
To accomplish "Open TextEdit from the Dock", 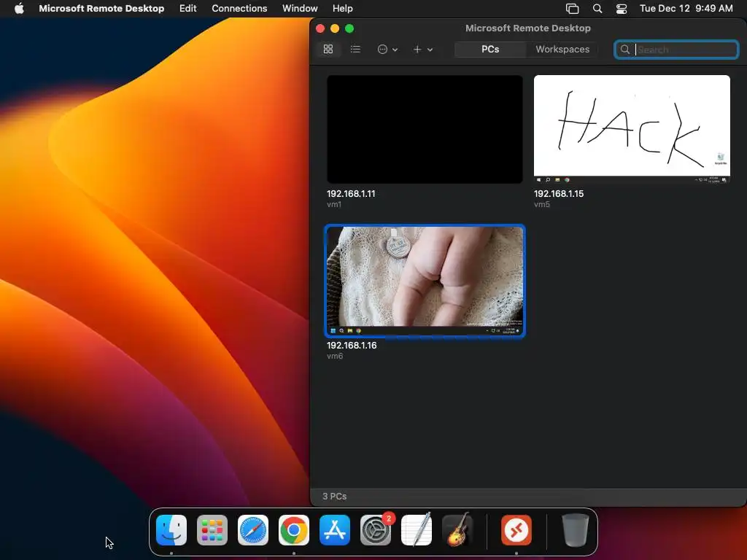I will click(x=417, y=530).
